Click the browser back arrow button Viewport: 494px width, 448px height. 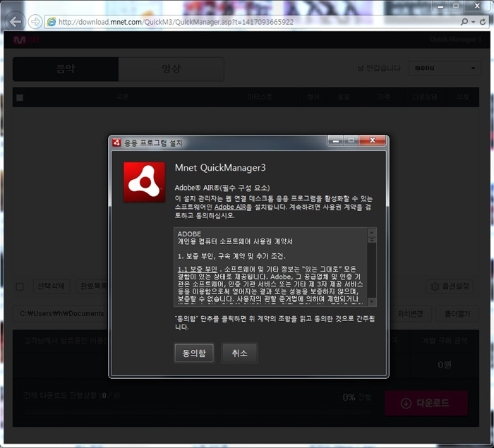[15, 21]
